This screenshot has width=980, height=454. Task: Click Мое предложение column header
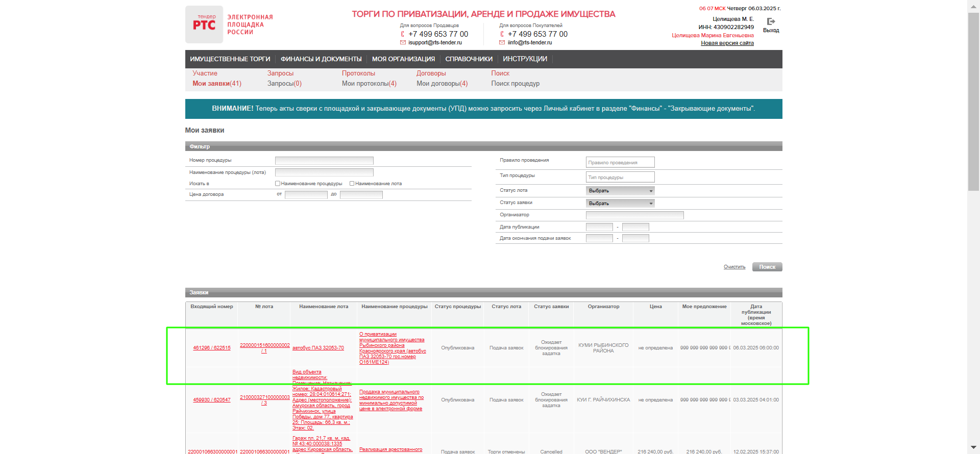coord(704,307)
